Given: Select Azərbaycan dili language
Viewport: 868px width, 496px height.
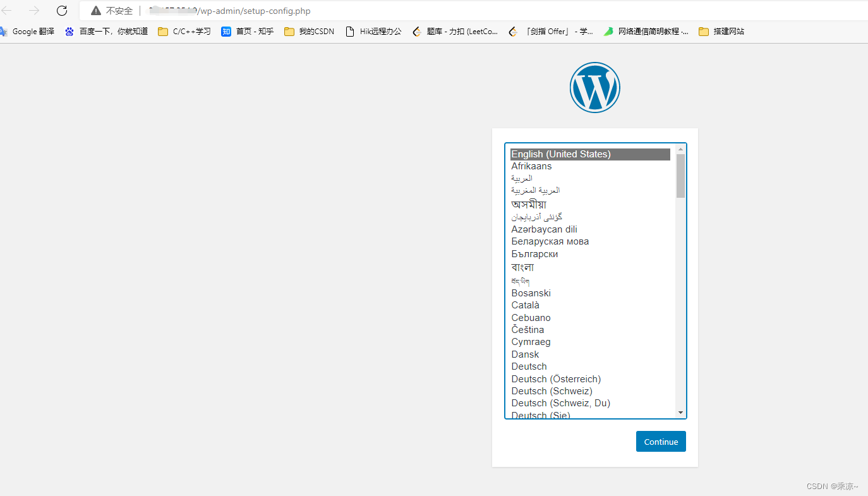Looking at the screenshot, I should [x=590, y=229].
